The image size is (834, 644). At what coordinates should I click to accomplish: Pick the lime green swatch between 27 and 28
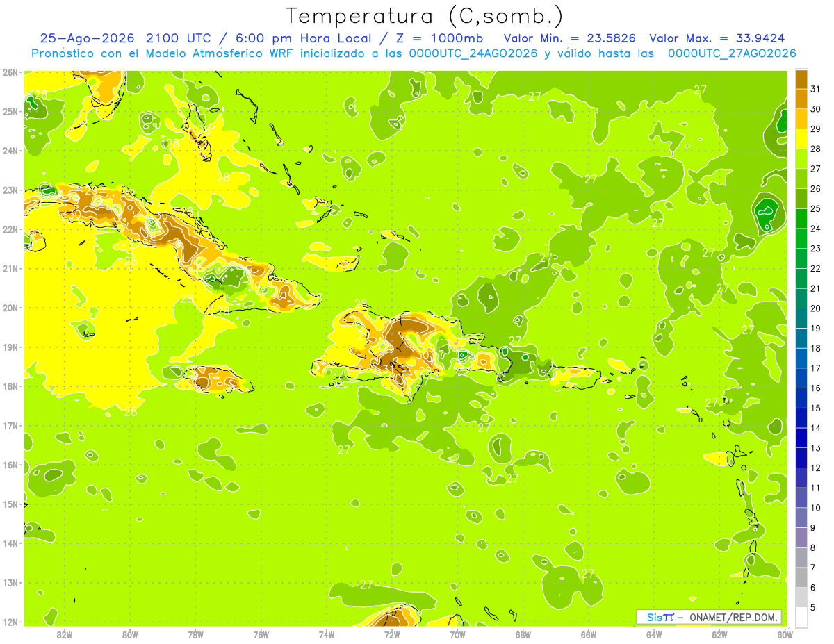tap(801, 158)
